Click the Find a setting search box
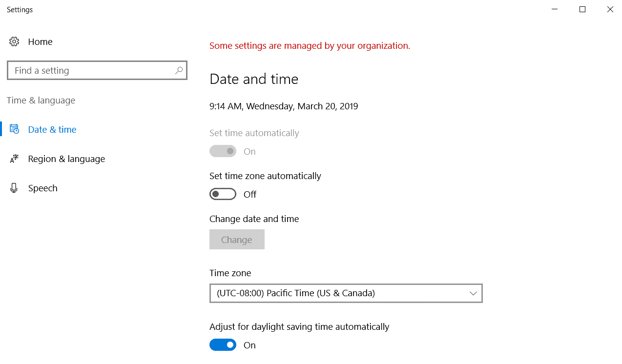The image size is (622, 364). [x=93, y=70]
